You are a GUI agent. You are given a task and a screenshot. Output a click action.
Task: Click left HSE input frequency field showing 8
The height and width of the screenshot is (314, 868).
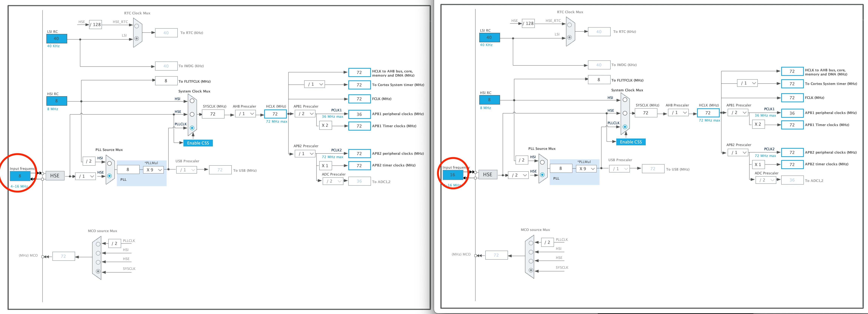click(x=20, y=176)
